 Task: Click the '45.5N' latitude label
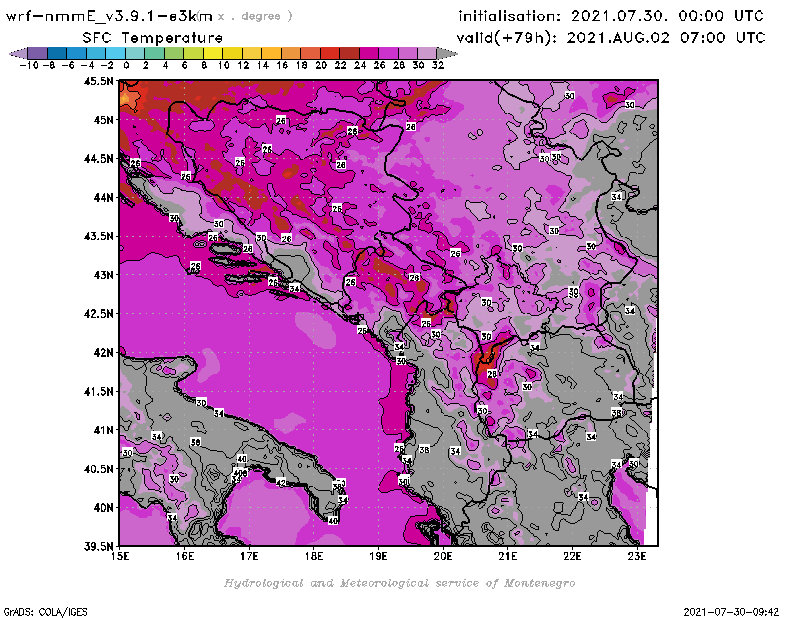(x=98, y=81)
